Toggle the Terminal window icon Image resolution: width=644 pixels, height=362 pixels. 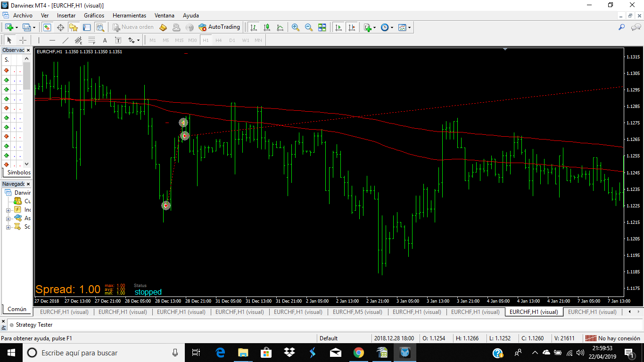(x=87, y=27)
